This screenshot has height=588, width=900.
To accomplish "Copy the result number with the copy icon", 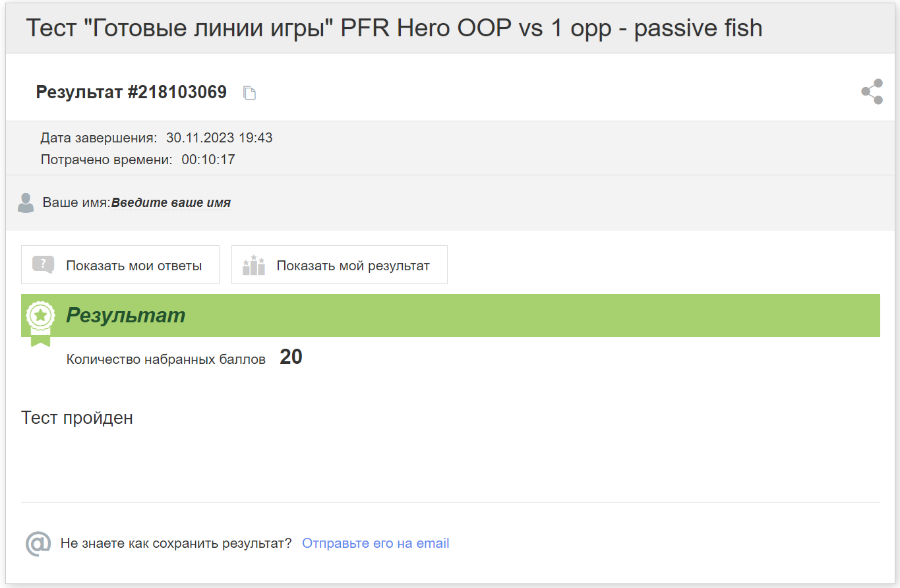I will pyautogui.click(x=249, y=93).
